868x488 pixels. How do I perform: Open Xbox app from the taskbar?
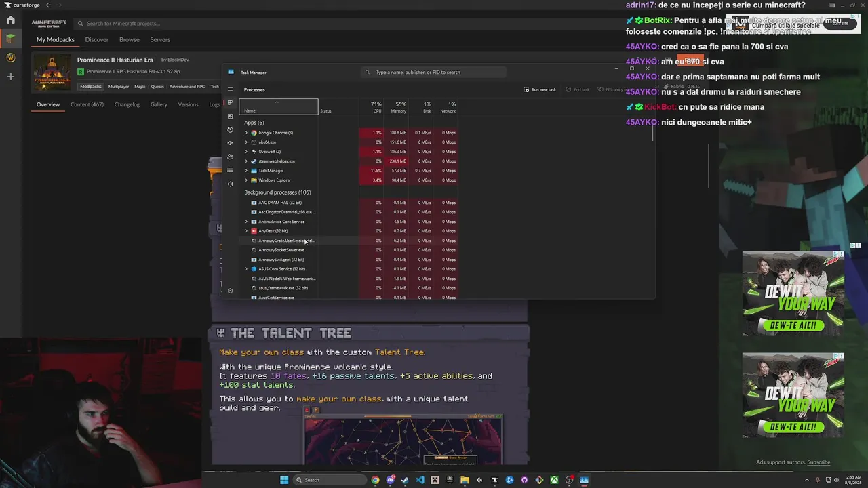pyautogui.click(x=554, y=480)
